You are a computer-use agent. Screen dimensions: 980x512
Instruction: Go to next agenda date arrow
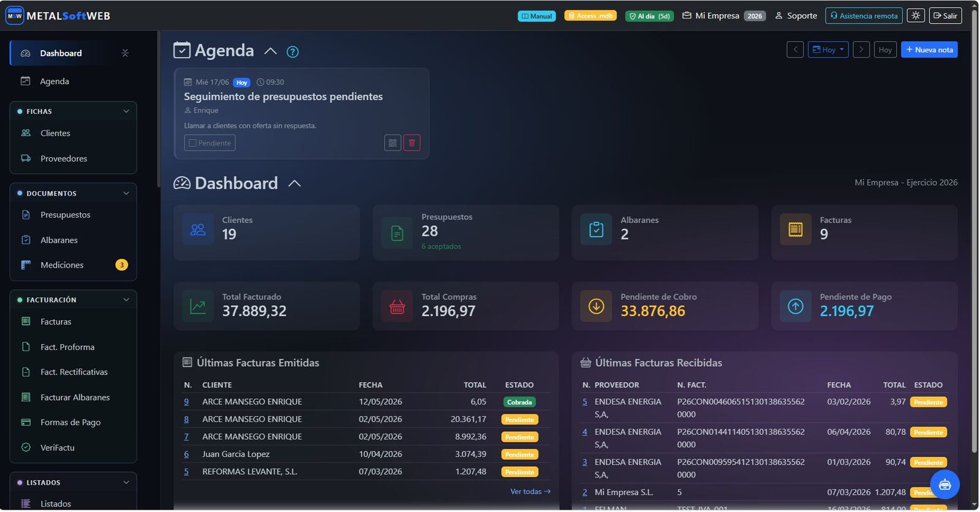tap(861, 50)
